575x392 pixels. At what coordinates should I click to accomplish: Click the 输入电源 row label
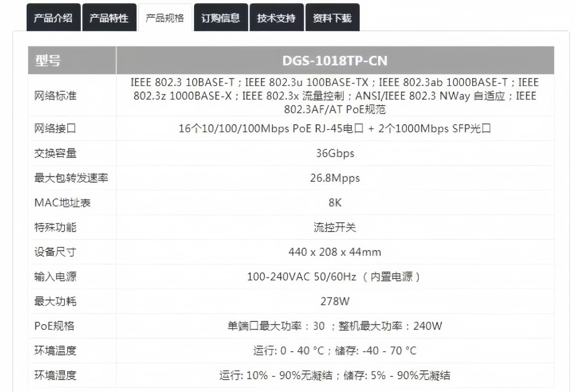tap(55, 277)
